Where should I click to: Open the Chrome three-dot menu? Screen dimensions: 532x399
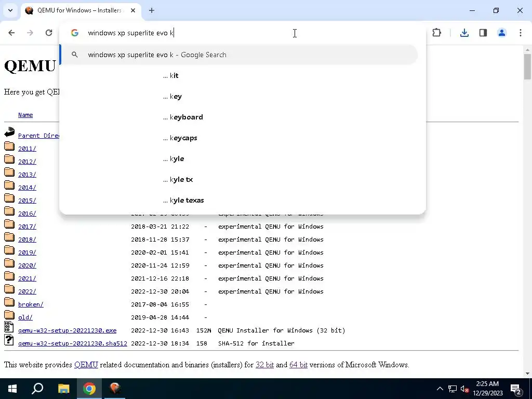521,33
